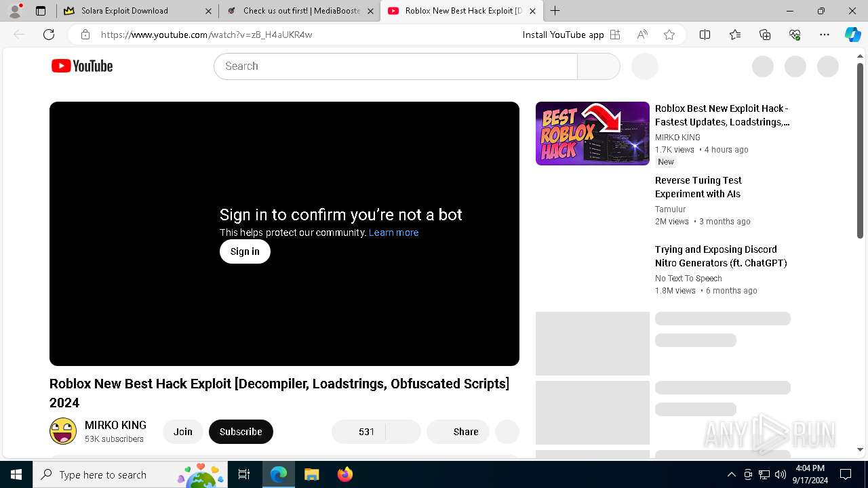Image resolution: width=868 pixels, height=488 pixels.
Task: Open Copilot sidebar icon
Action: (852, 35)
